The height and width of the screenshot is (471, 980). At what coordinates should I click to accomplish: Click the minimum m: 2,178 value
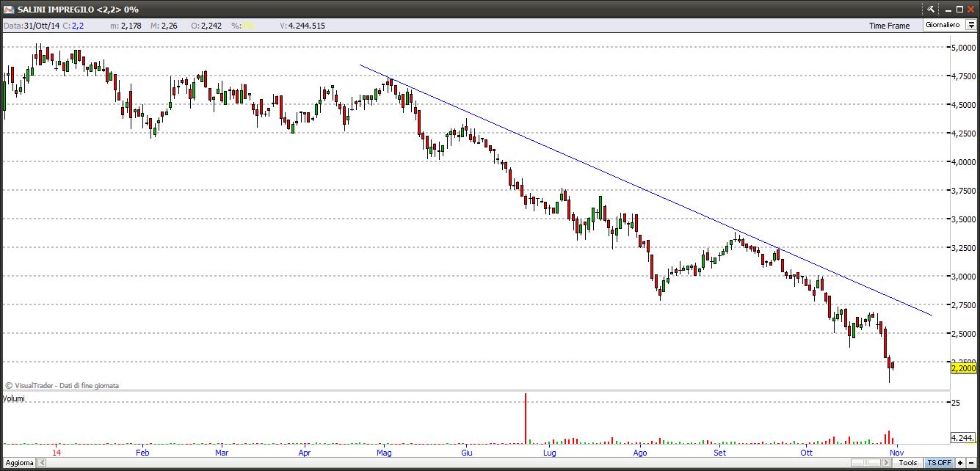126,26
